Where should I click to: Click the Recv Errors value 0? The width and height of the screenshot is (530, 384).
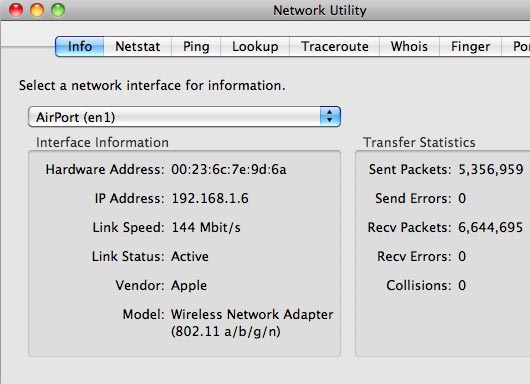(462, 257)
